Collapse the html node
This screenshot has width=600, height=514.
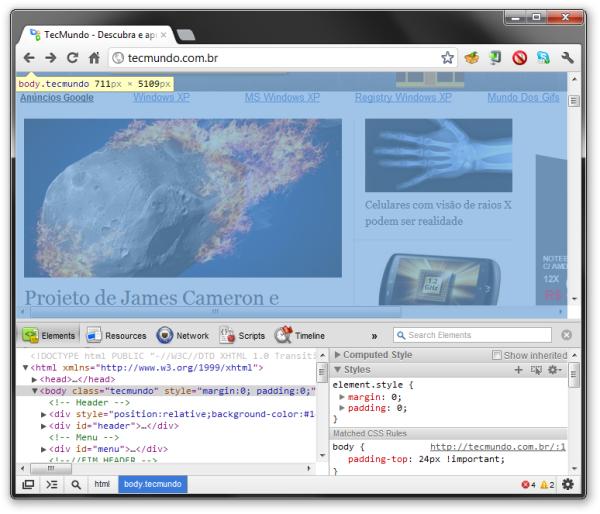tap(25, 368)
